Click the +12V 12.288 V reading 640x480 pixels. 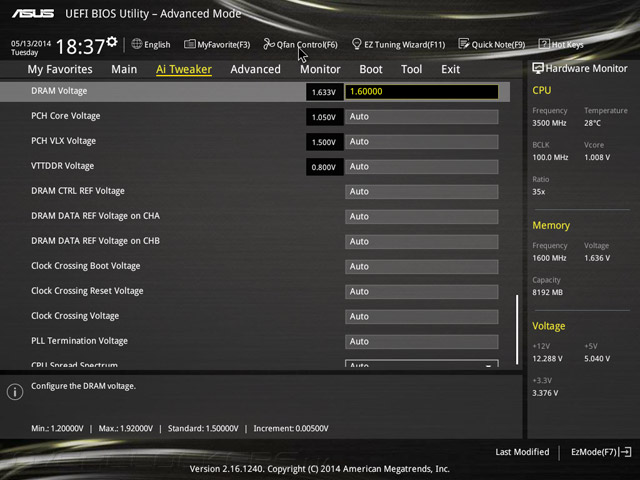[547, 358]
